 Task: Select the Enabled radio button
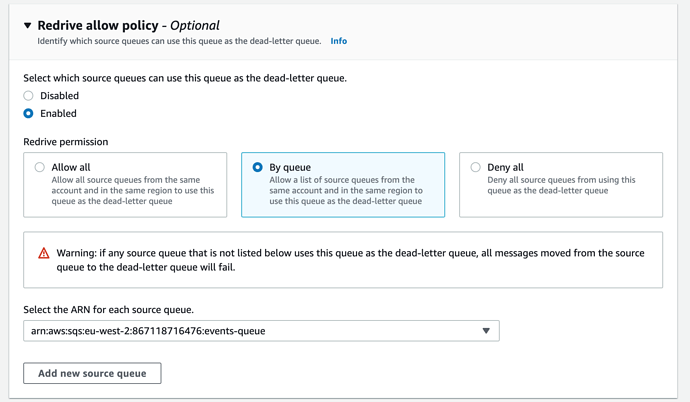click(x=28, y=113)
